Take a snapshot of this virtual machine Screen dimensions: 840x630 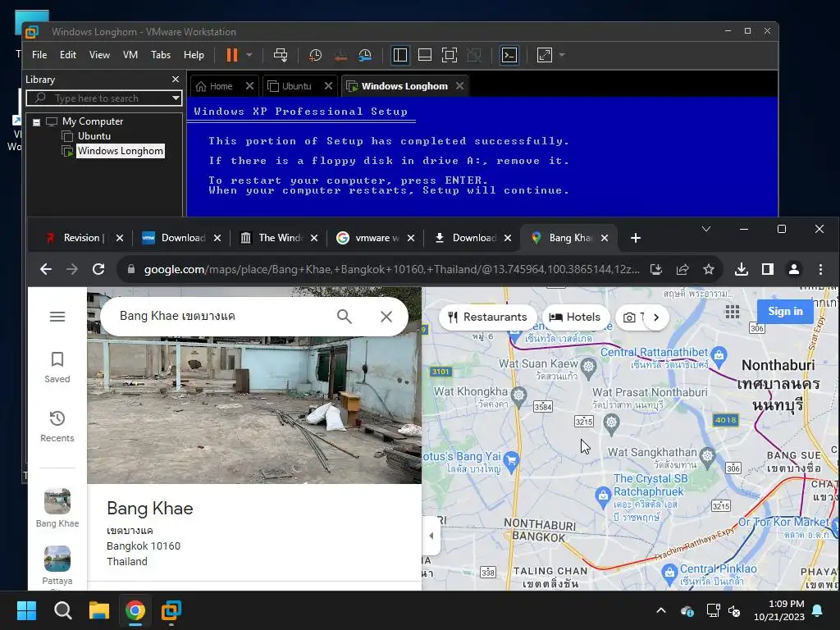pos(316,55)
